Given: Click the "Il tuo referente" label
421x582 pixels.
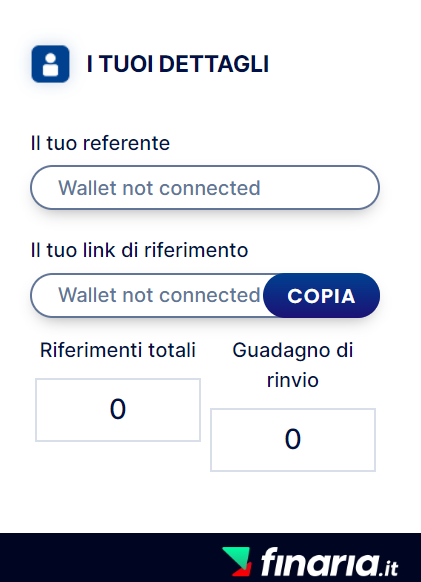Looking at the screenshot, I should [x=100, y=143].
